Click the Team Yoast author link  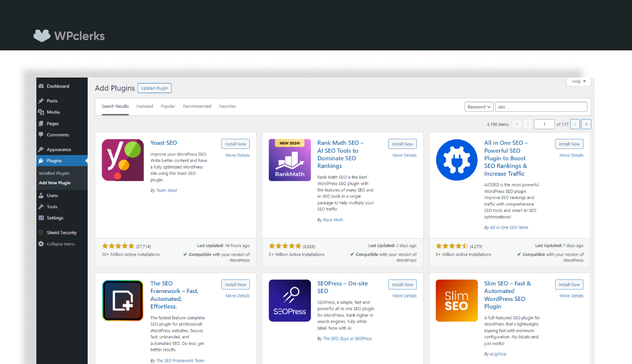point(167,191)
